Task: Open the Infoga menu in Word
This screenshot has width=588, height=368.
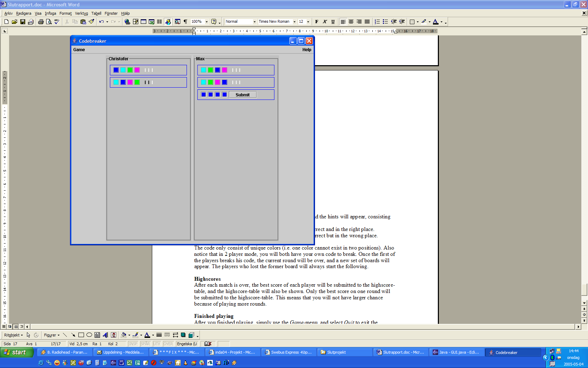Action: tap(50, 13)
